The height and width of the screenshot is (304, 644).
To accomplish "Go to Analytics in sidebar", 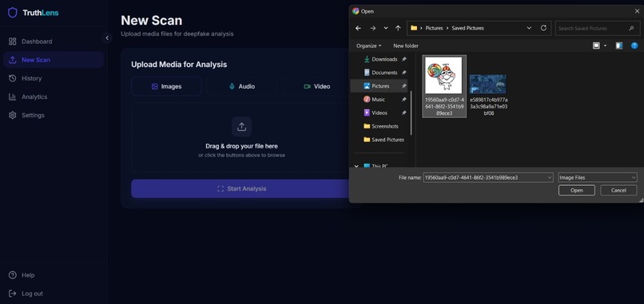I will click(x=54, y=97).
